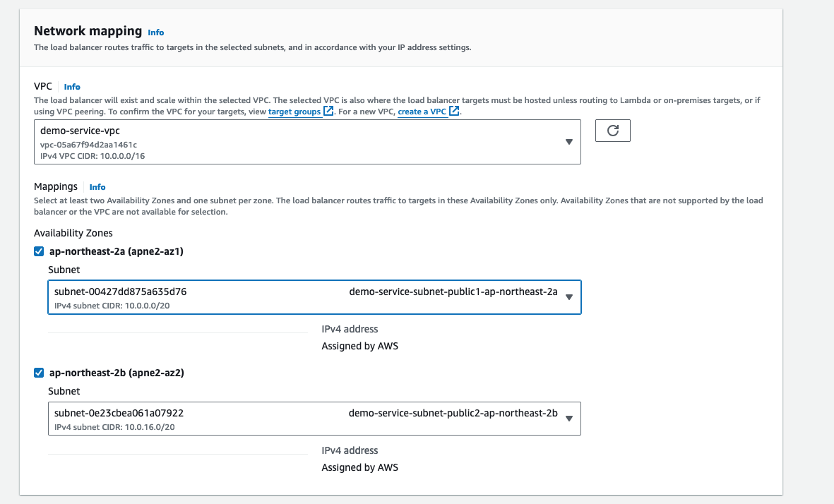Open Info link next to Mappings
Viewport: 834px width, 504px height.
click(x=97, y=187)
